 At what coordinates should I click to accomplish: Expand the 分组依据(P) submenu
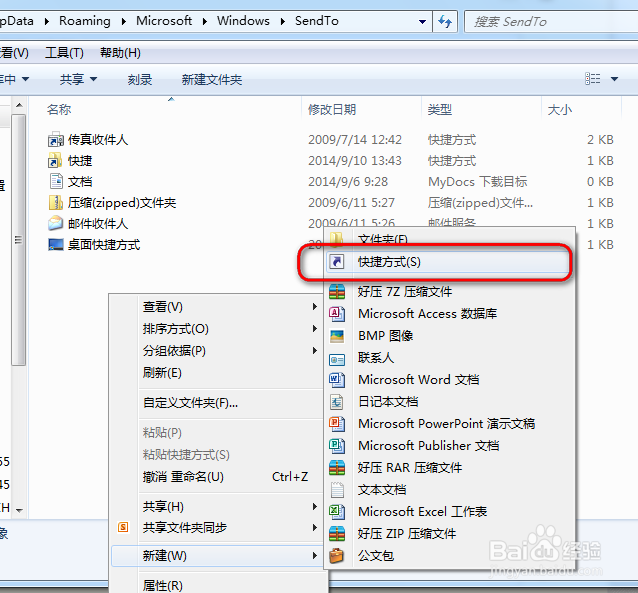(314, 350)
